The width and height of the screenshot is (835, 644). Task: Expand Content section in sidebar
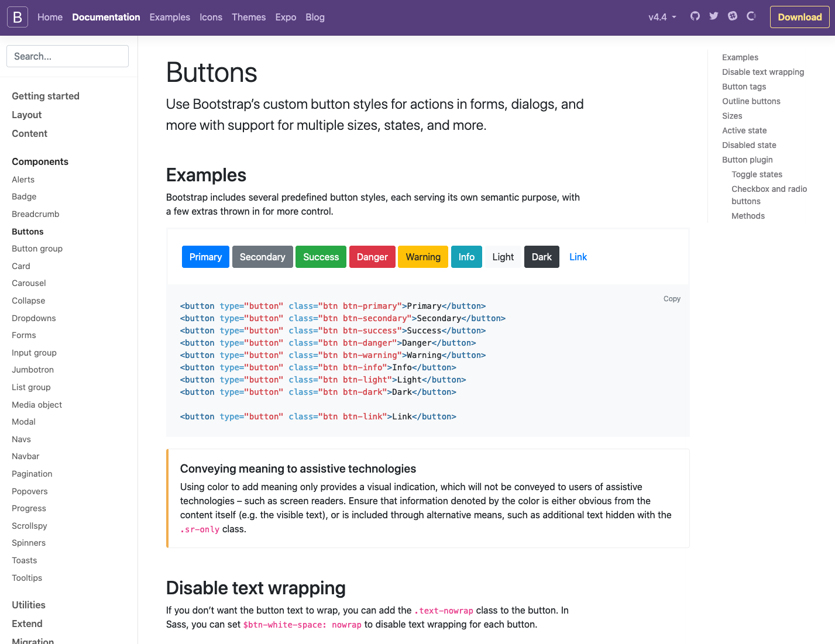coord(30,133)
